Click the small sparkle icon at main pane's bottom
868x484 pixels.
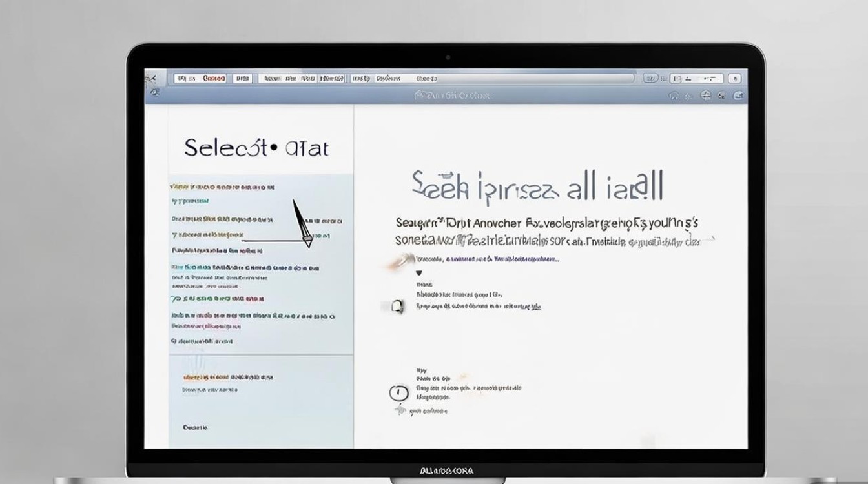(x=400, y=410)
